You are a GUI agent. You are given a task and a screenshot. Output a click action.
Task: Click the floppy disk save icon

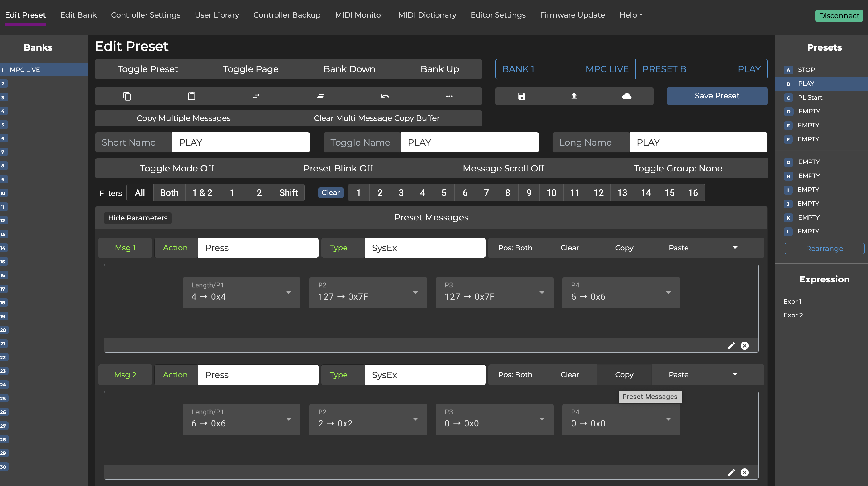point(521,96)
